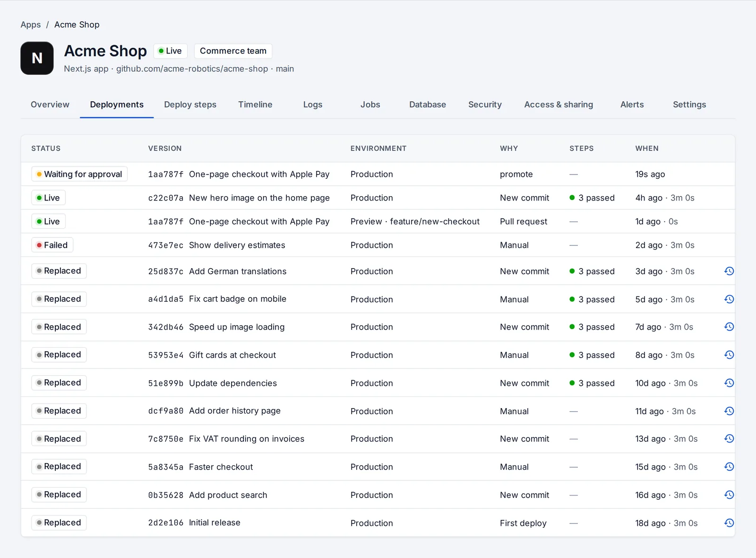
Task: Click the Live status badge in header
Action: tap(170, 51)
